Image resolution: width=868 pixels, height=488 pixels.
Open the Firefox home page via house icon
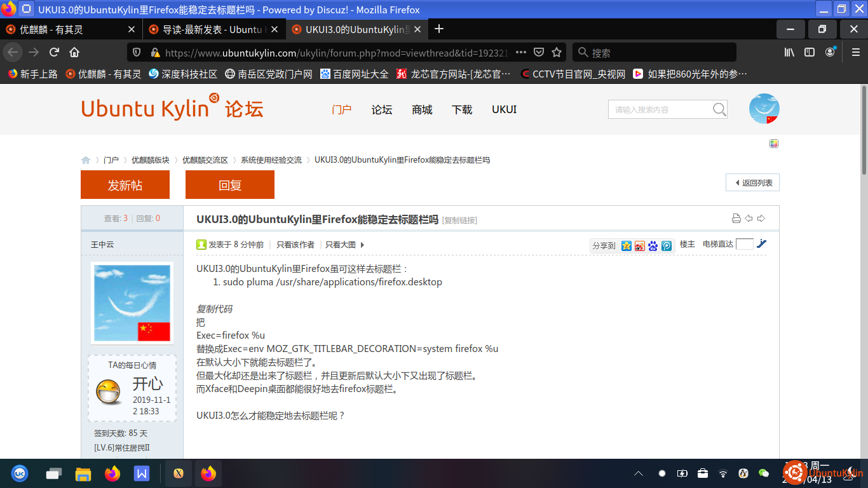[74, 52]
